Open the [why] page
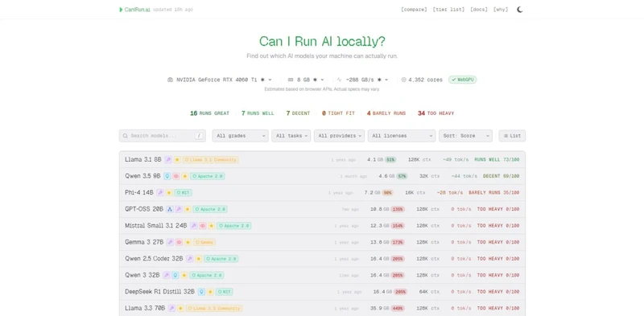Image resolution: width=644 pixels, height=316 pixels. 501,10
